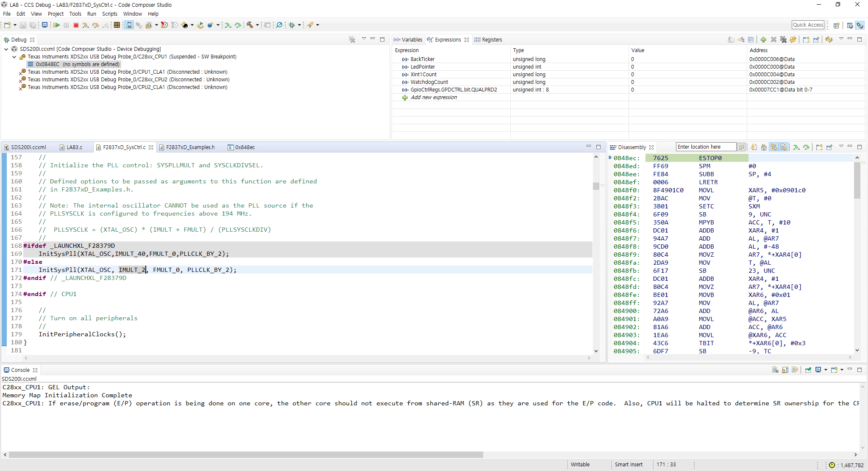The image size is (868, 471).
Task: Click the green Resume debug button
Action: coord(56,25)
